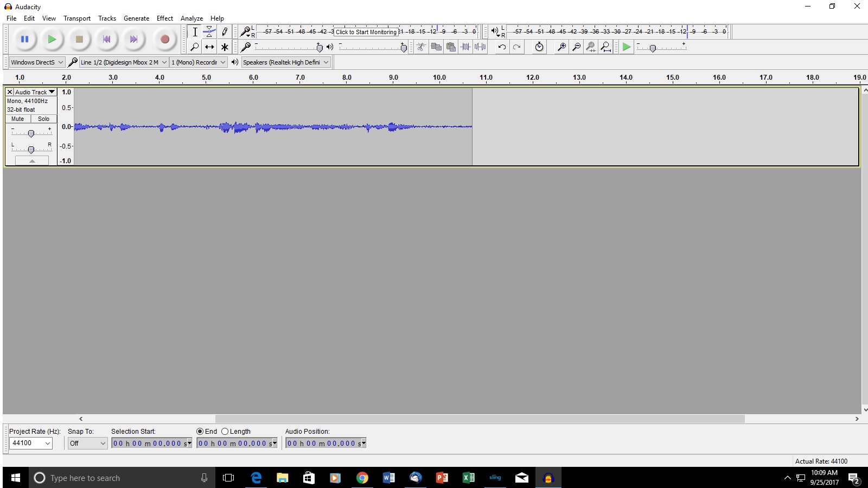The width and height of the screenshot is (868, 488).
Task: Adjust the recording volume slider
Action: coord(320,48)
